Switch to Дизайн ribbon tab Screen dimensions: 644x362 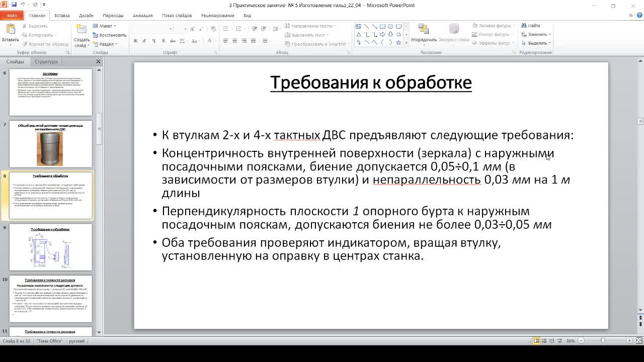[86, 16]
